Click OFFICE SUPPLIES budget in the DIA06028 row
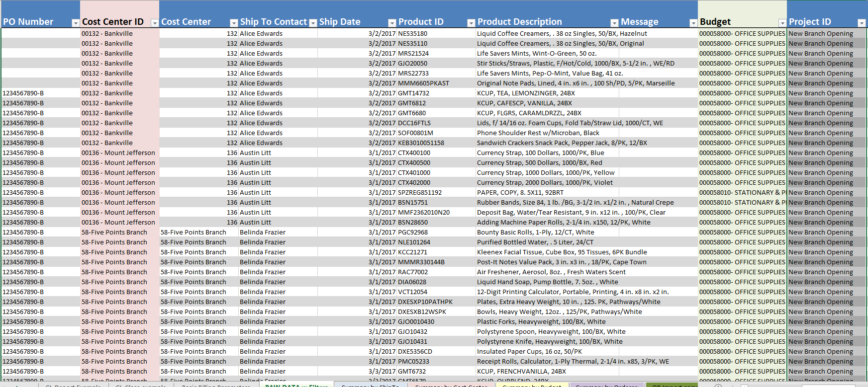The height and width of the screenshot is (387, 868). click(742, 282)
